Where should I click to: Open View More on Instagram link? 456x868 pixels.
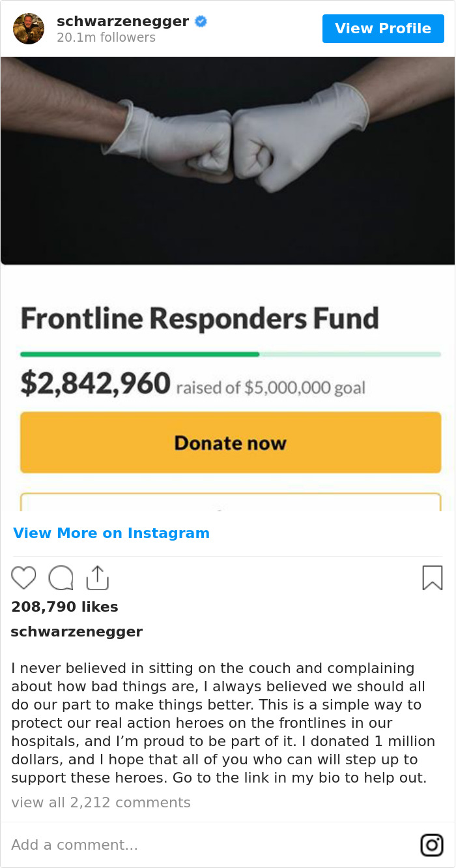click(x=111, y=533)
